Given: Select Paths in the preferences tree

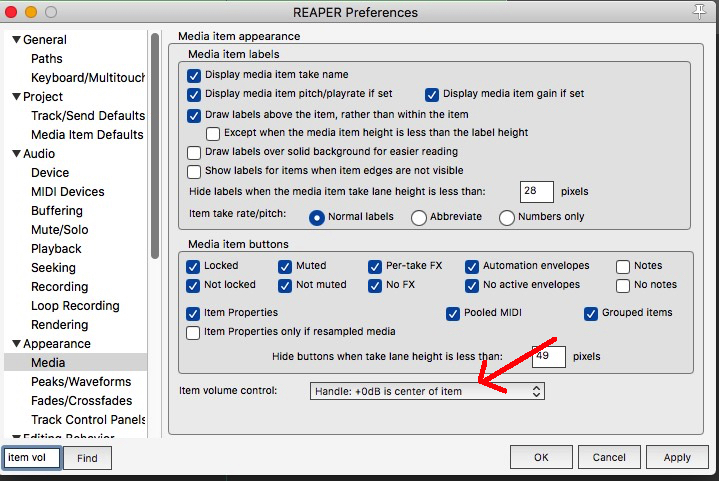Looking at the screenshot, I should 47,59.
